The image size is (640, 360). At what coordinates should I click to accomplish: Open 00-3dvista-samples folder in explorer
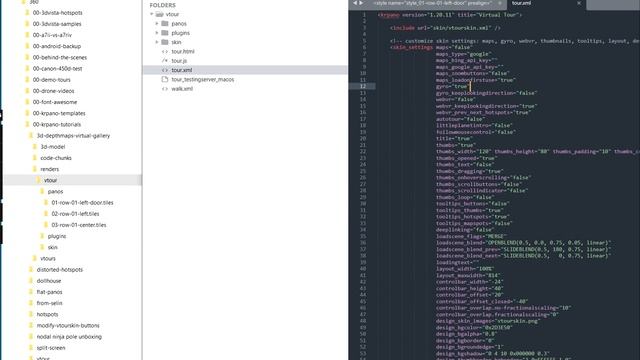[57, 24]
